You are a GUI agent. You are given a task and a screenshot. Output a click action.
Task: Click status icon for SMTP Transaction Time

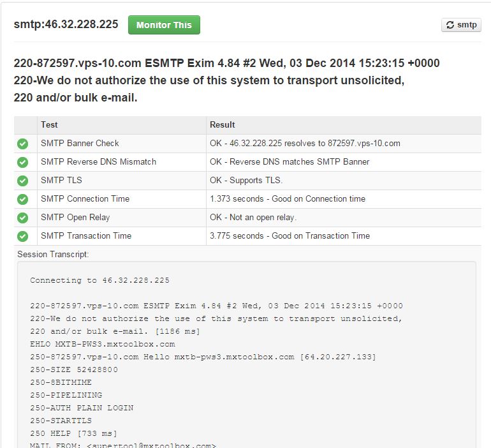tap(23, 236)
